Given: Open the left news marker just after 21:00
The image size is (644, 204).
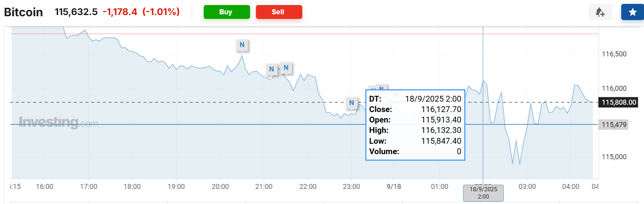Looking at the screenshot, I should (x=271, y=69).
